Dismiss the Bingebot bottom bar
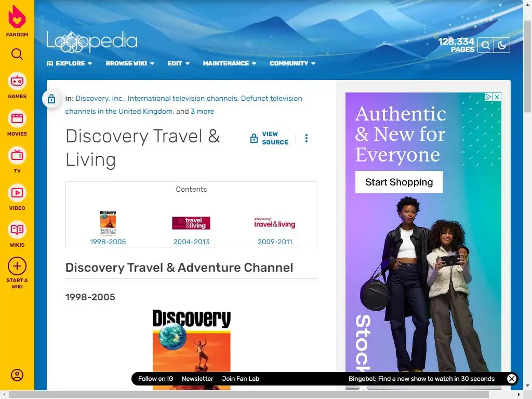Screen dimensions: 532x399 click(512, 379)
